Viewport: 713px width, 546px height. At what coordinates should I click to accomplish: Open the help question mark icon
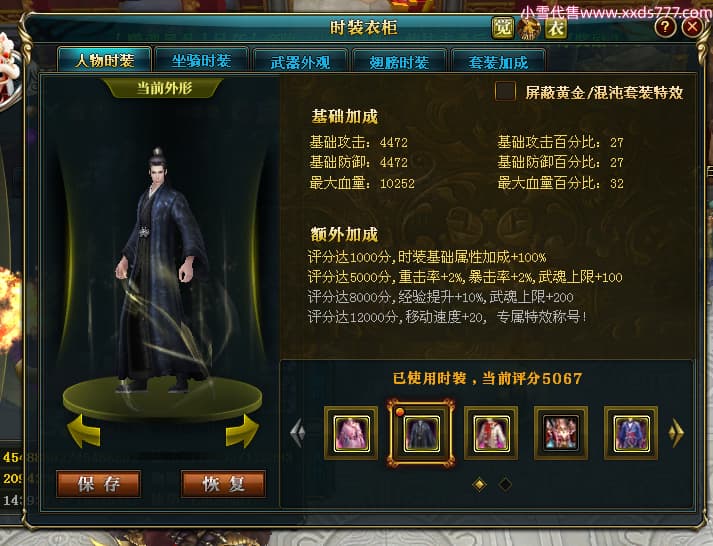click(665, 27)
